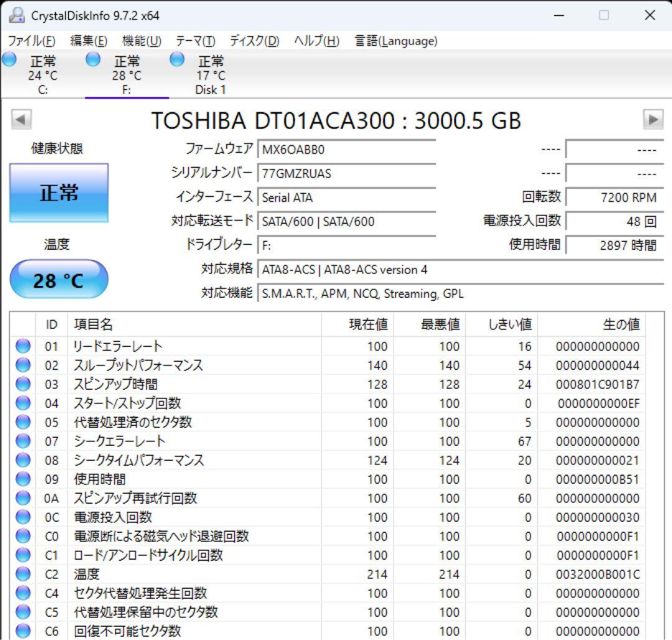Viewport: 672px width, 640px height.
Task: Click status orb for ID 0A スピンアップ再試行回数
Action: point(23,498)
